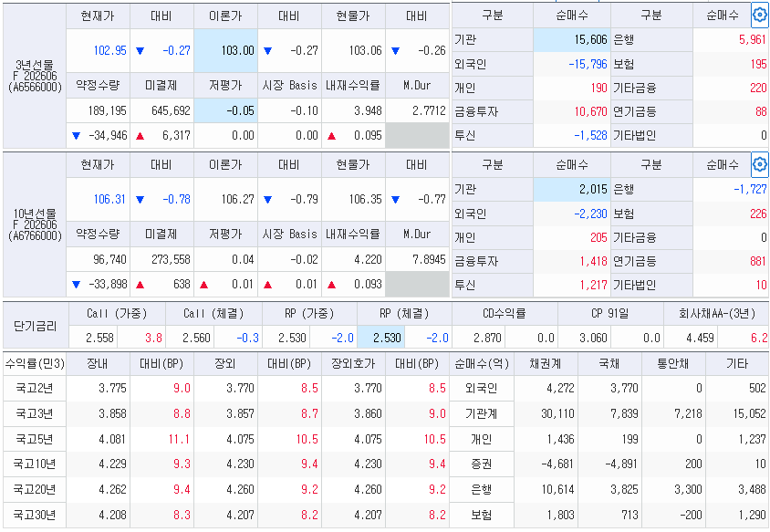Select 국고30년 row label
The height and width of the screenshot is (532, 770).
(x=35, y=516)
